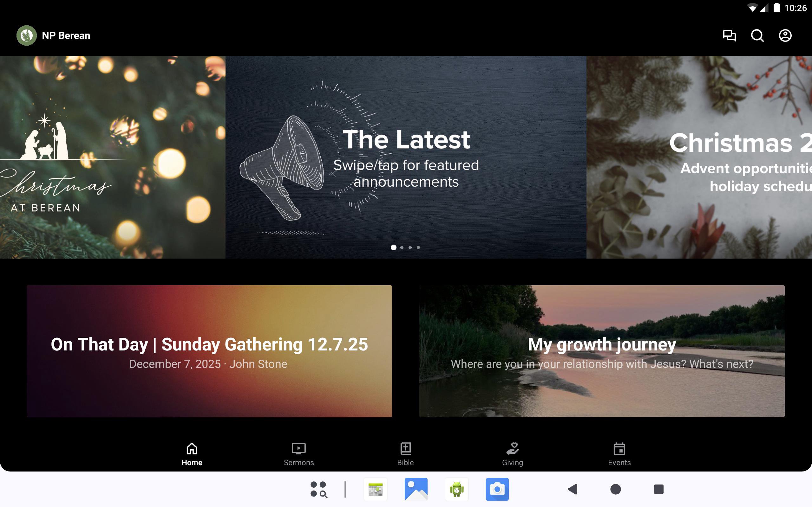Viewport: 812px width, 507px height.
Task: Launch the Camera app from taskbar
Action: [497, 489]
